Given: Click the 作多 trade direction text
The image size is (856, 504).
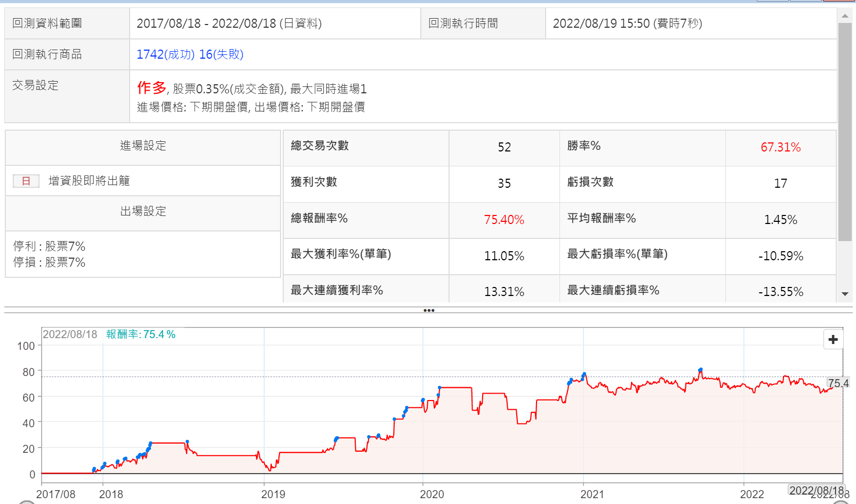Looking at the screenshot, I should point(151,87).
